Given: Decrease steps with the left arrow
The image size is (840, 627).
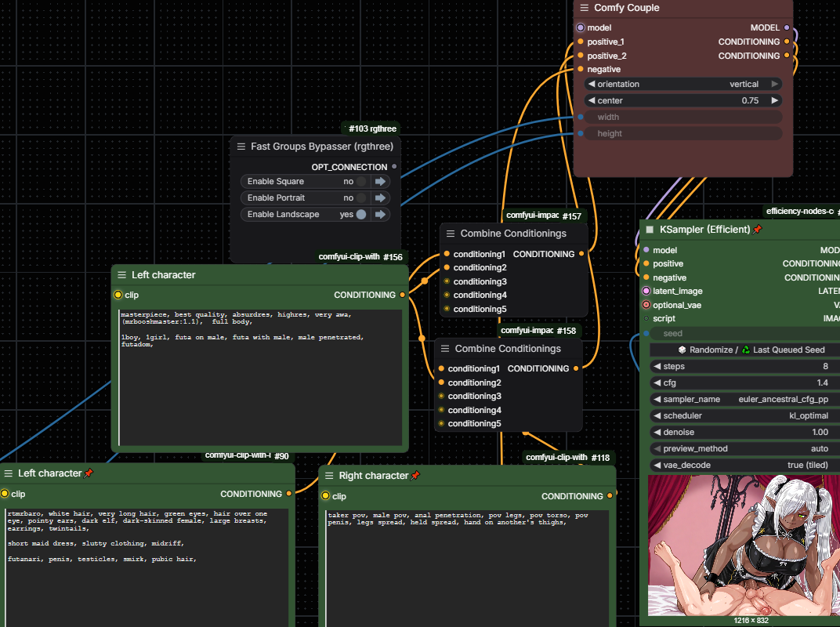Looking at the screenshot, I should point(657,366).
